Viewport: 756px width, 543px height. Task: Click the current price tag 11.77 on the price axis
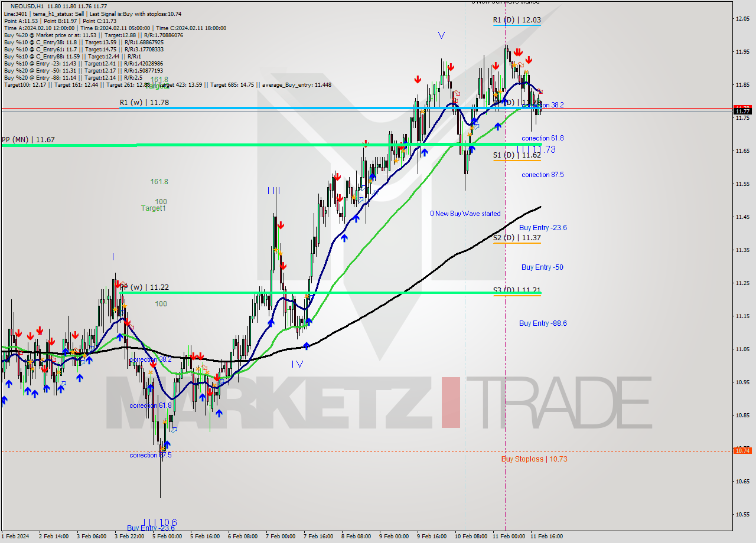click(742, 111)
